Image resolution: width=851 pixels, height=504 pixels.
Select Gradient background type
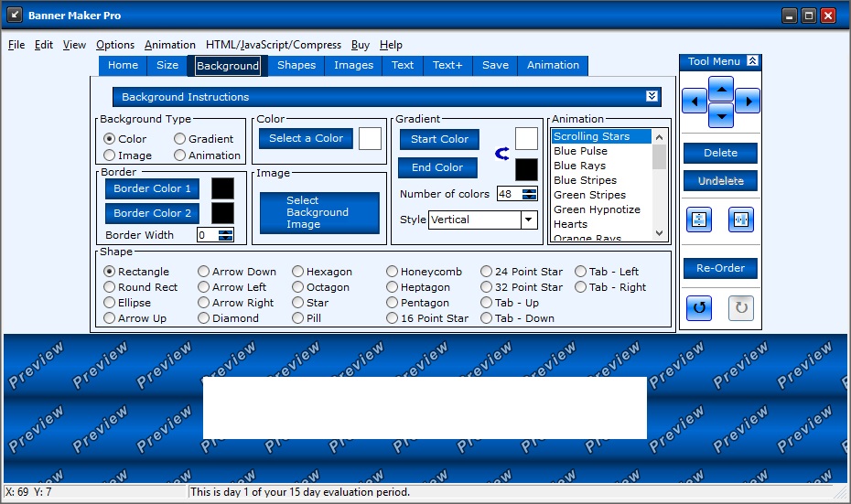tap(203, 139)
